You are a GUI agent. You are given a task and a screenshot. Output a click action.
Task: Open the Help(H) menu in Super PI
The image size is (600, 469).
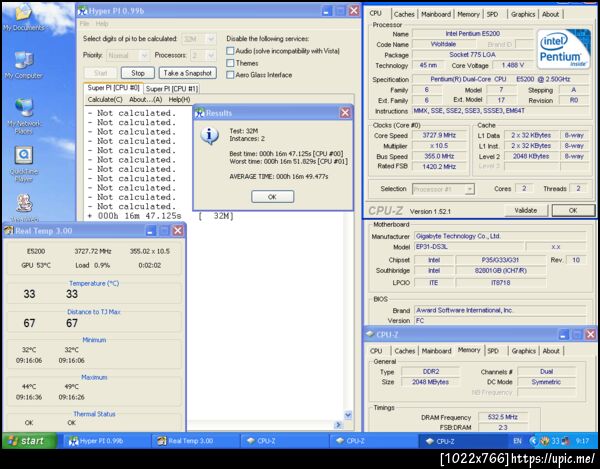point(179,99)
